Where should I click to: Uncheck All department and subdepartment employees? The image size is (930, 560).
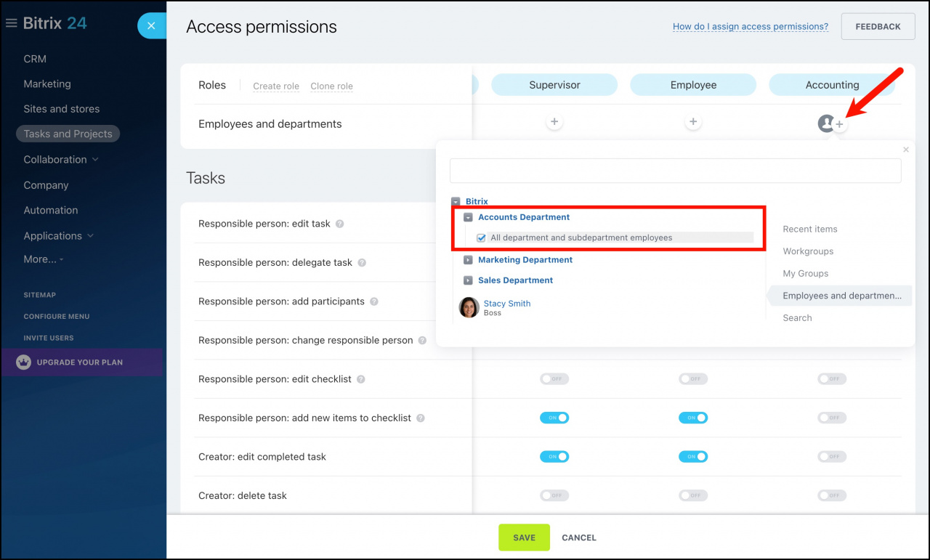481,238
